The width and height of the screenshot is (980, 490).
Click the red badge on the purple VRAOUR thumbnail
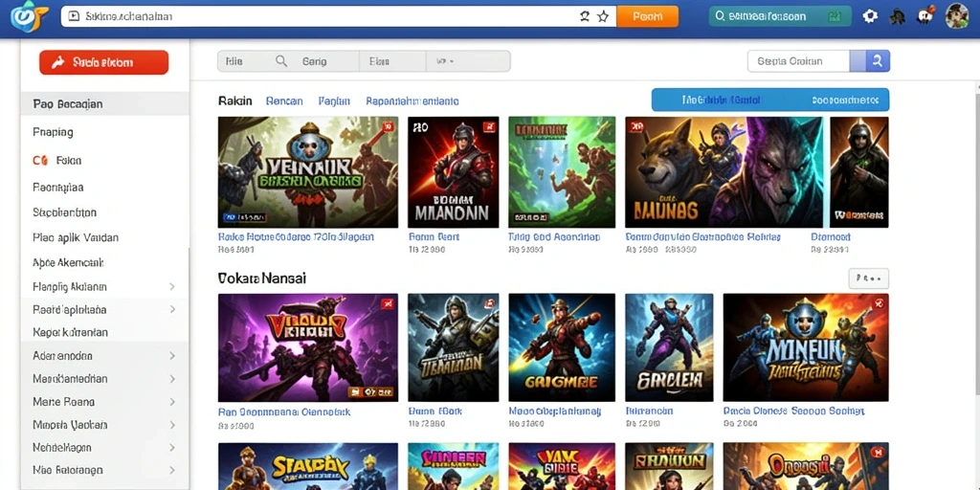(x=387, y=304)
